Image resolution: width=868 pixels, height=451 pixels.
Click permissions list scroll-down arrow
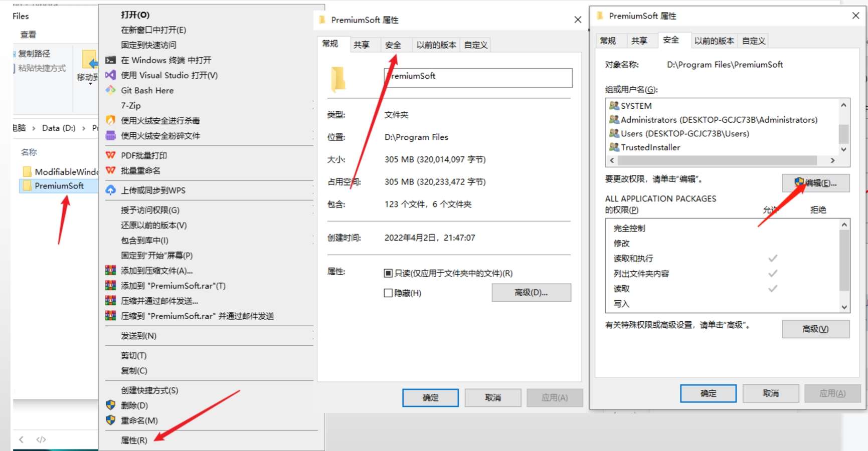point(844,307)
